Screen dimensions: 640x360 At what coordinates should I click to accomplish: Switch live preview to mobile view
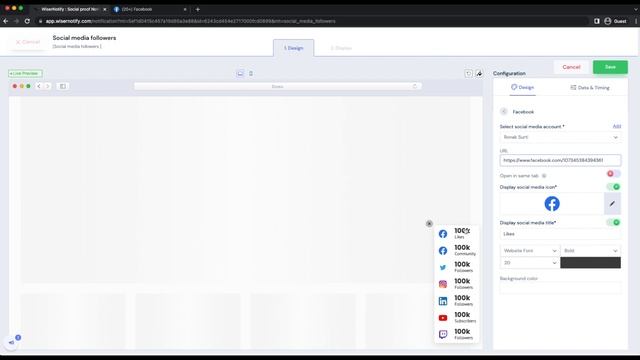pyautogui.click(x=251, y=73)
